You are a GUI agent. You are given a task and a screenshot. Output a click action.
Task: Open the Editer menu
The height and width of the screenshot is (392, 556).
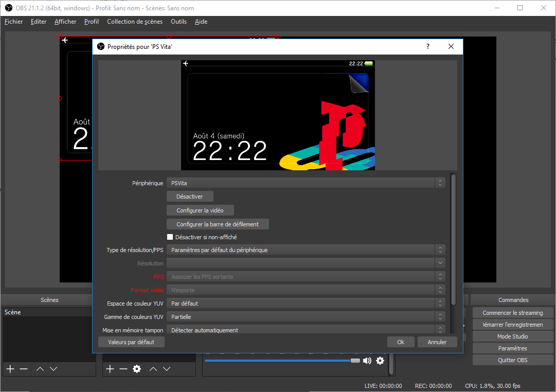tap(38, 22)
